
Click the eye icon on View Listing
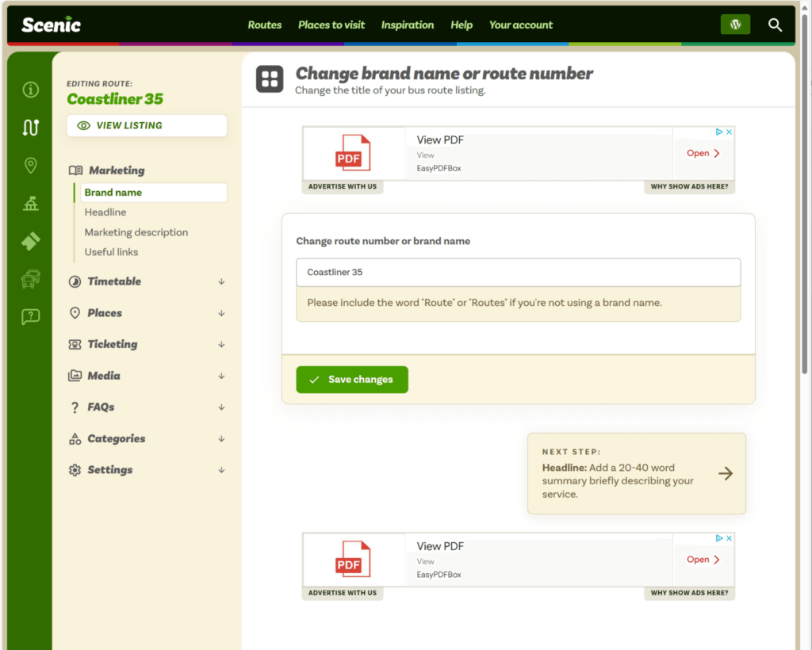(x=83, y=126)
